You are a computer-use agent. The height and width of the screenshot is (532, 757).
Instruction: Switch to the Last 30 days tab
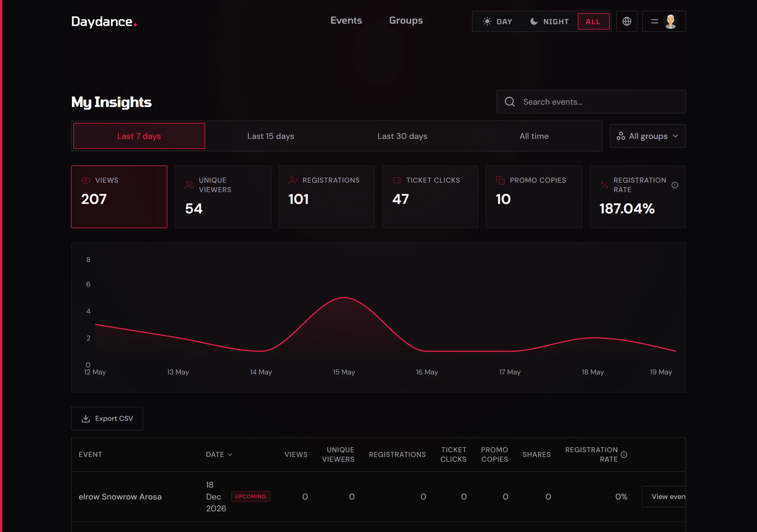click(402, 136)
